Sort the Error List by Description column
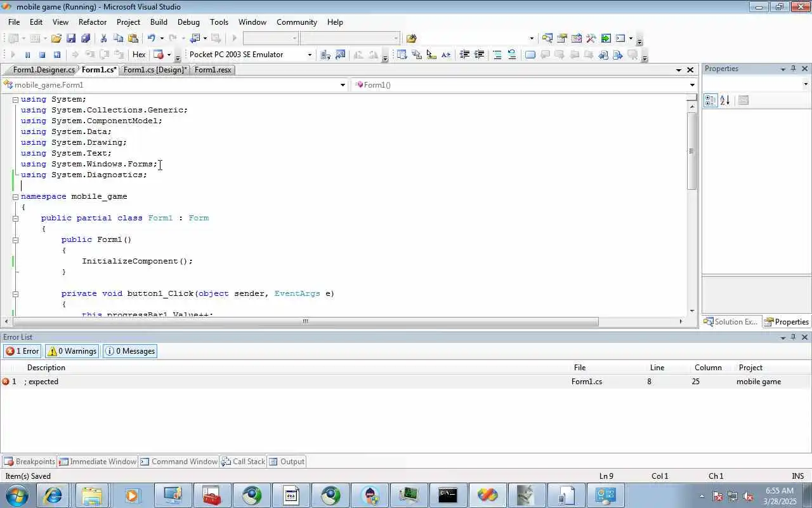 46,368
